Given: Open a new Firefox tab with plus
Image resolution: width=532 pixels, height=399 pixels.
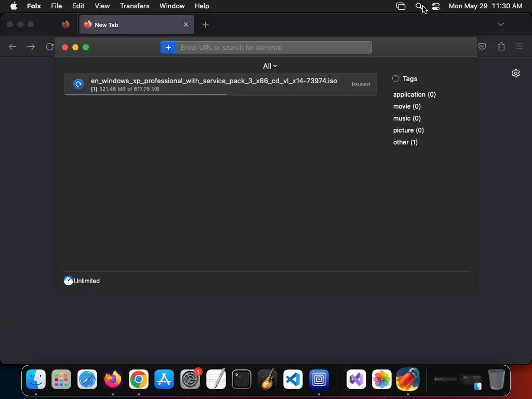Looking at the screenshot, I should (206, 25).
